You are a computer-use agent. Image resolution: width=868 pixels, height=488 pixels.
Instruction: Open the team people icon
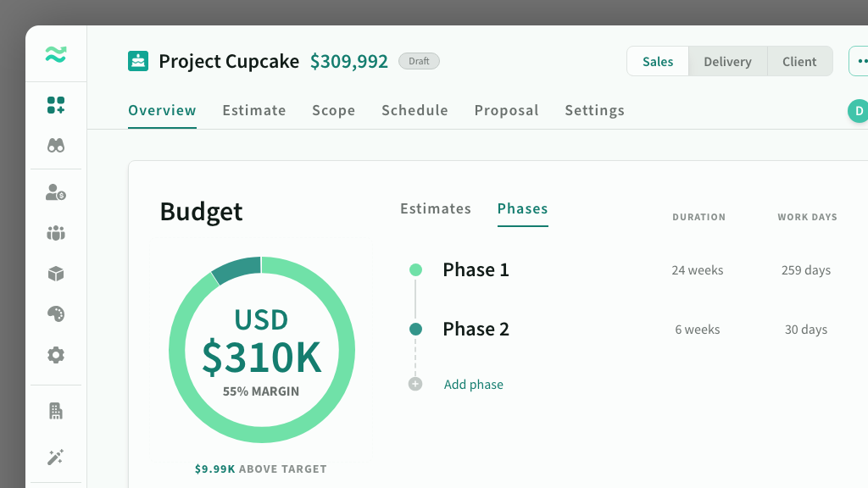pos(56,233)
